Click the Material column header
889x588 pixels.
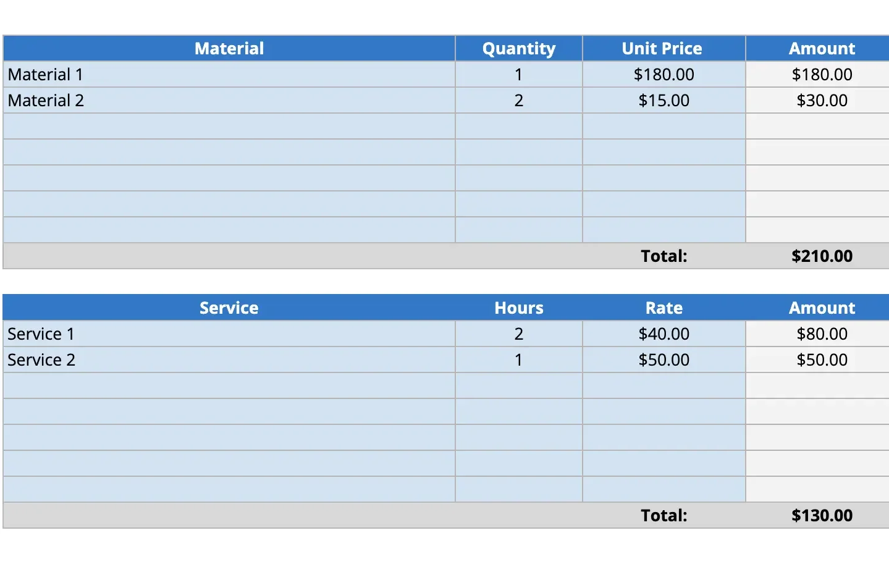pyautogui.click(x=229, y=49)
